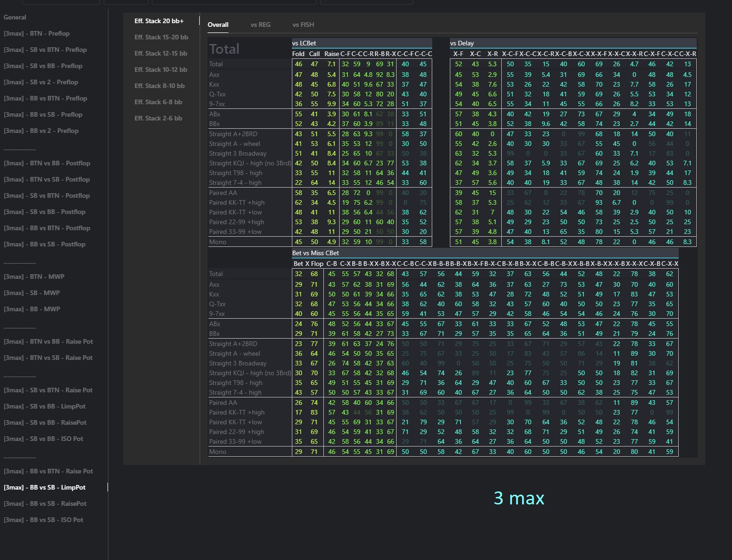732x560 pixels.
Task: Choose Eff. Stack 15-20 bb filter
Action: 161,37
